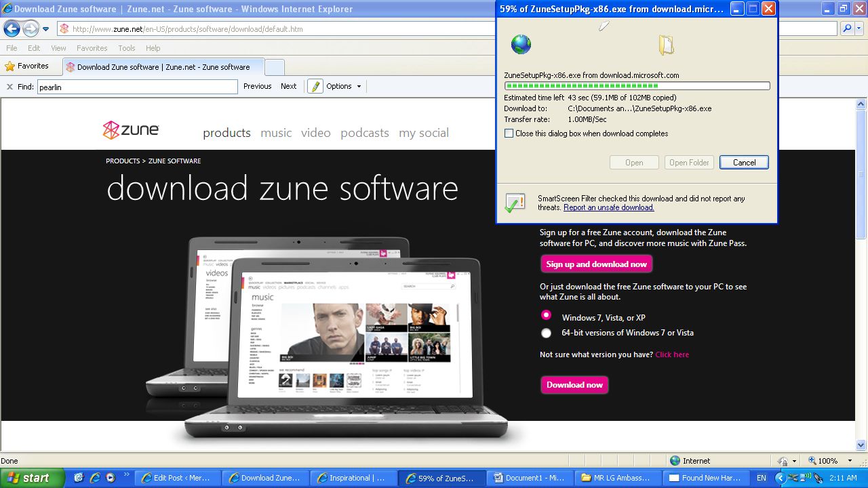The width and height of the screenshot is (868, 488).
Task: Open the products section of Zune site
Action: click(226, 133)
